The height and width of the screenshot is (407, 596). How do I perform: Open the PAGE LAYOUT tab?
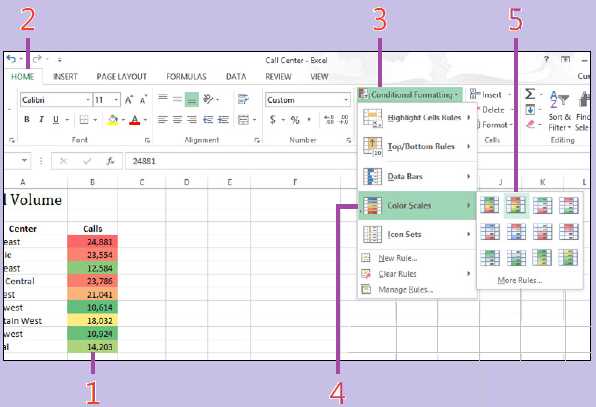122,77
